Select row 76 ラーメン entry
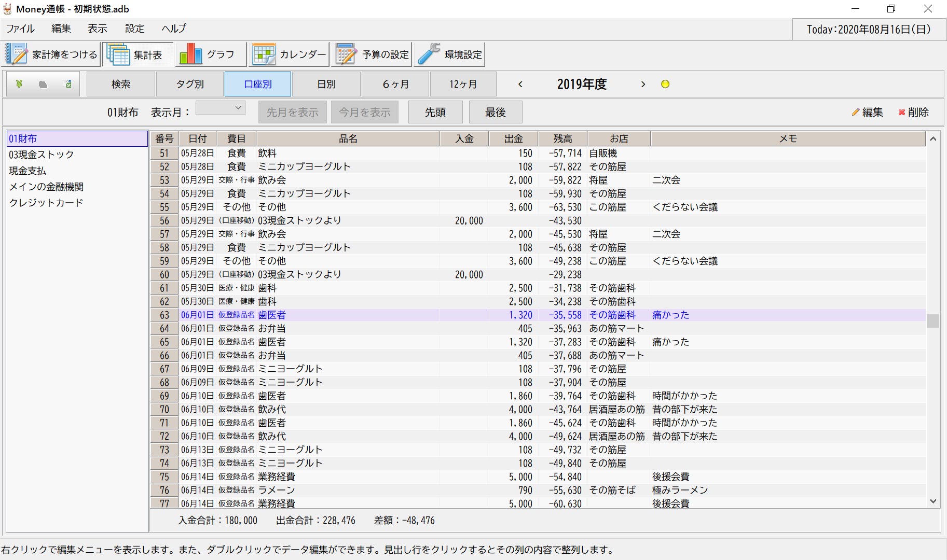 tap(538, 490)
